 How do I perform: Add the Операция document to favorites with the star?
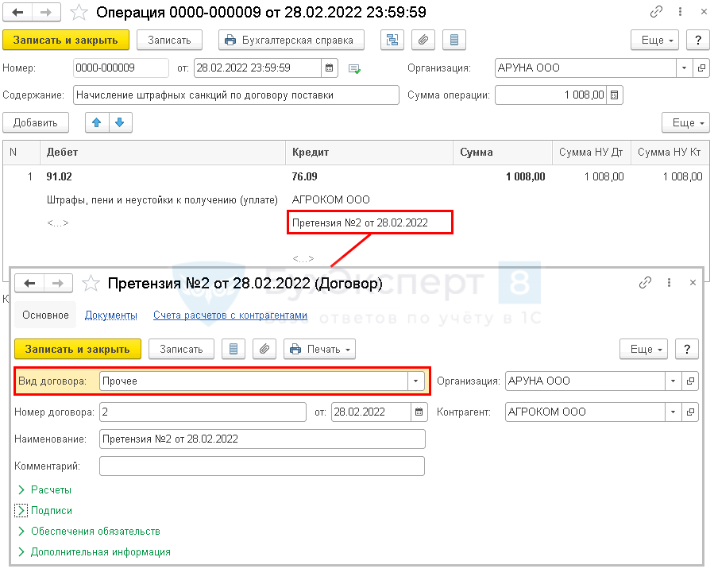pos(79,13)
